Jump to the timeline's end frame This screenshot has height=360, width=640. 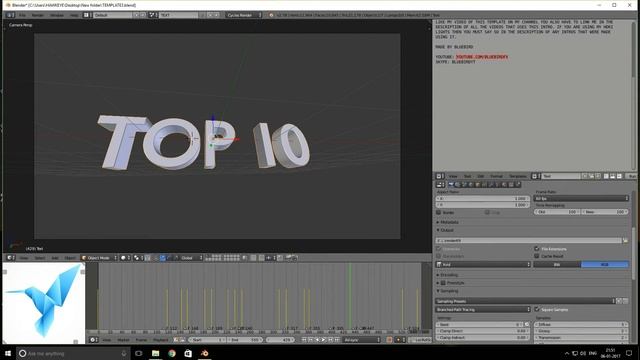click(x=337, y=340)
